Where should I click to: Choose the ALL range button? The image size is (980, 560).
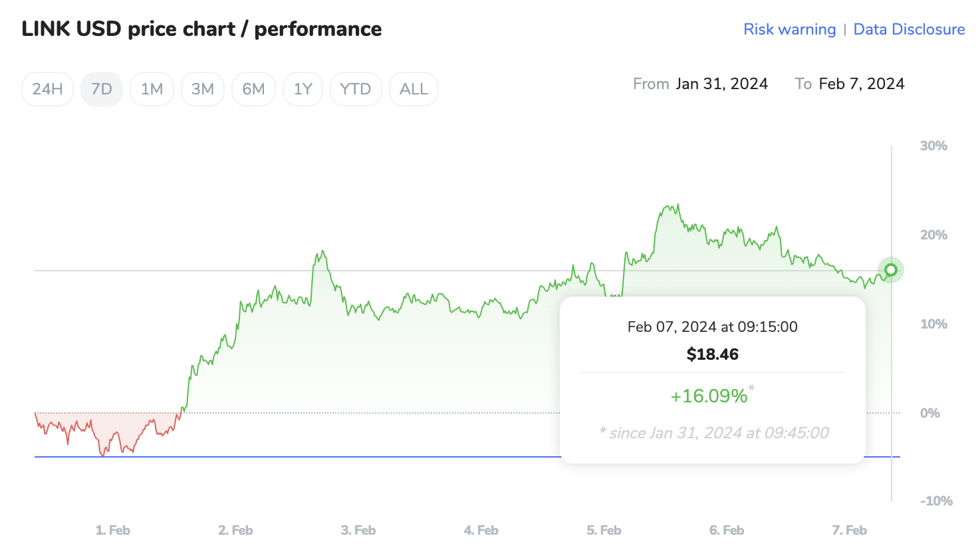click(x=414, y=89)
